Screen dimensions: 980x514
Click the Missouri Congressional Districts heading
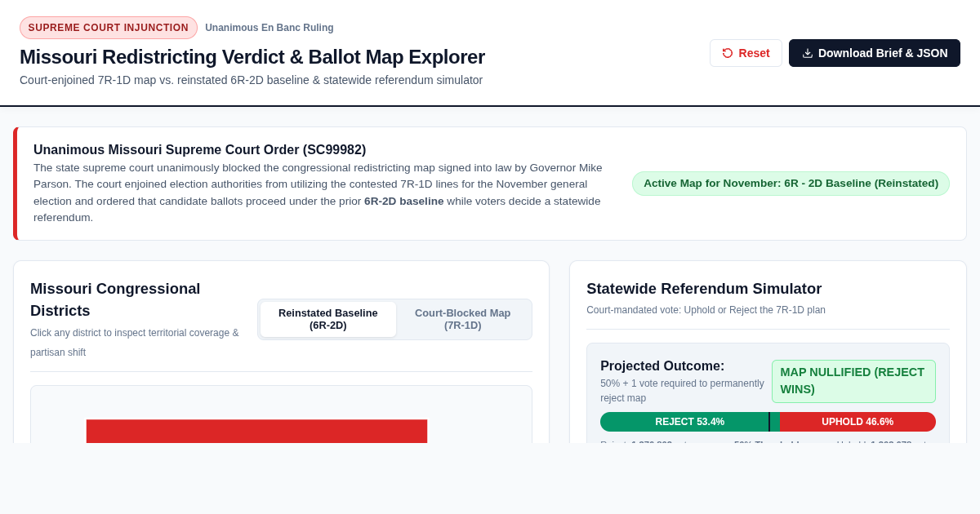coord(115,299)
